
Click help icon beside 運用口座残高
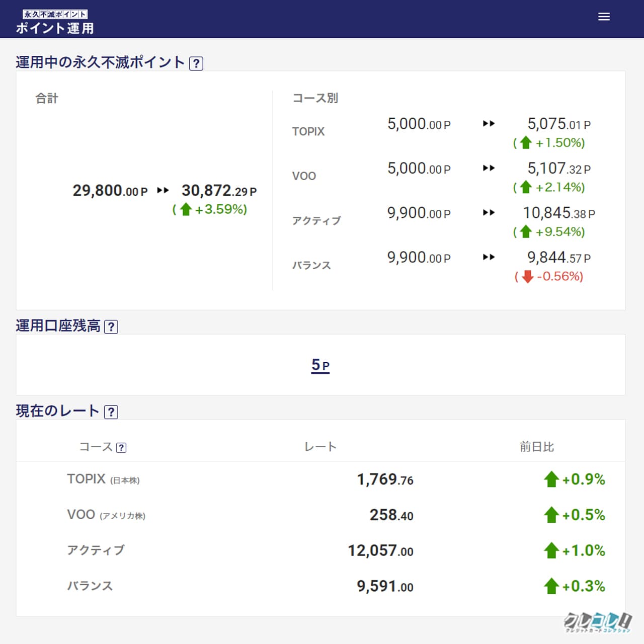click(111, 327)
